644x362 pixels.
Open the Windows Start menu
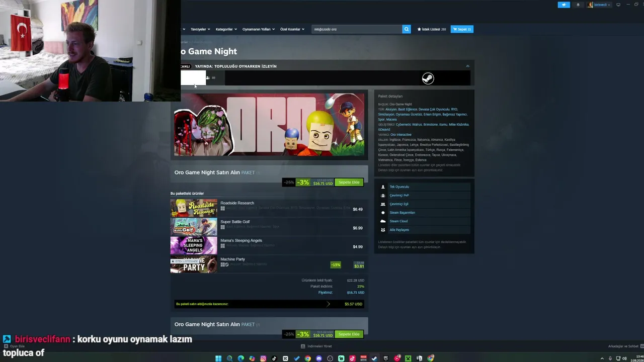[218, 358]
